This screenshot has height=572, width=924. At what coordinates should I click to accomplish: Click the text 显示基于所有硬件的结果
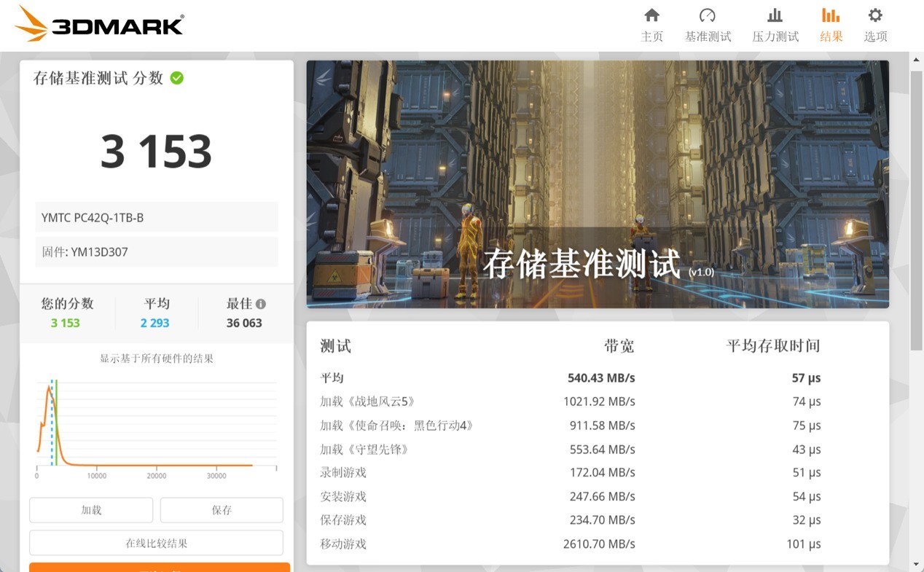coord(156,359)
